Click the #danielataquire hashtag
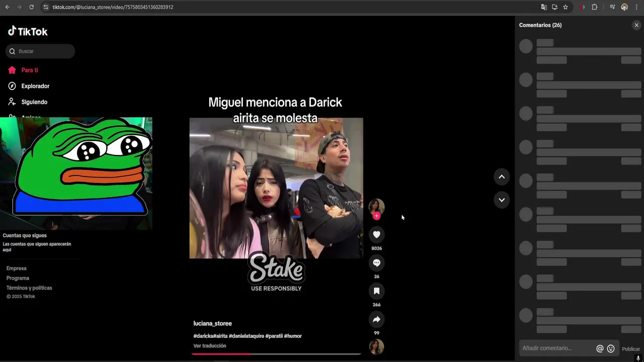Screen dimensions: 644x362 tap(247, 336)
